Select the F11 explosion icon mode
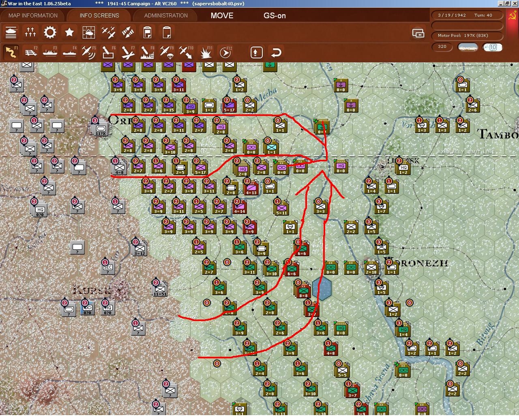This screenshot has width=519, height=420. (206, 52)
